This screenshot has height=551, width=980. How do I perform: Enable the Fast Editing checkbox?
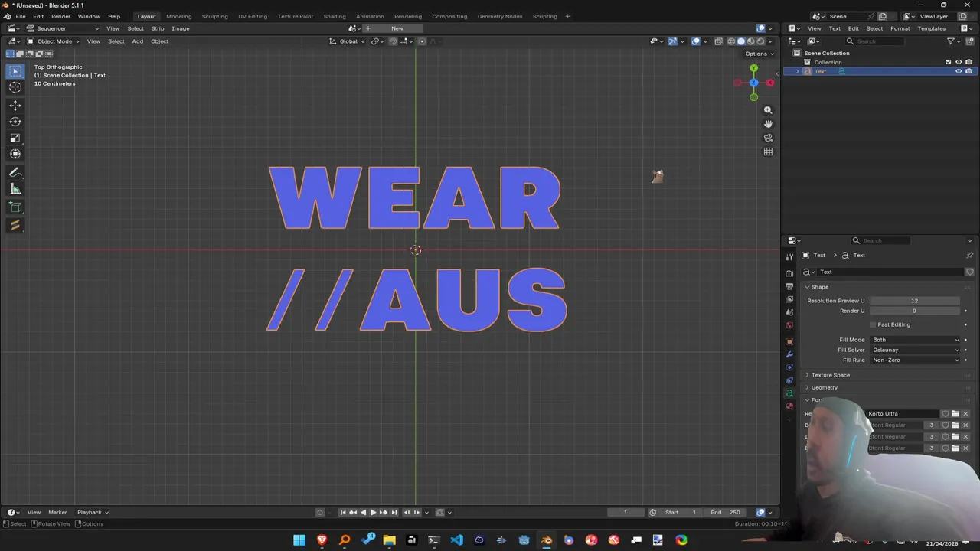[x=873, y=324]
